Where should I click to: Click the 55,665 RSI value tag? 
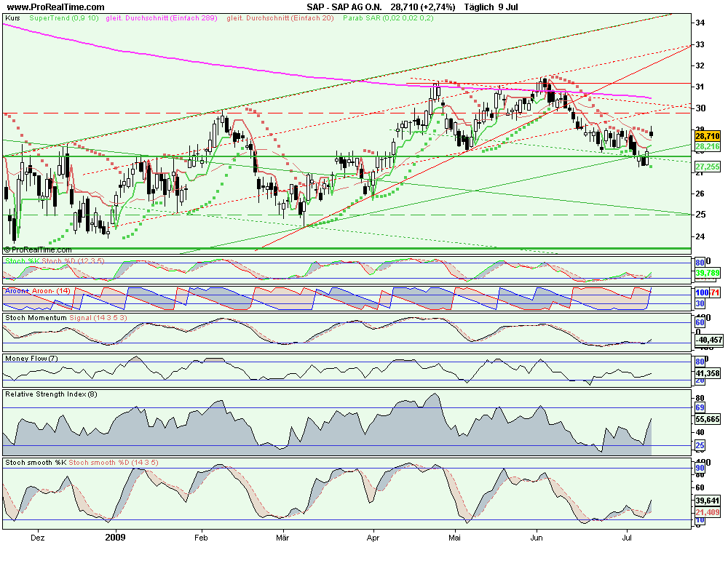point(708,420)
